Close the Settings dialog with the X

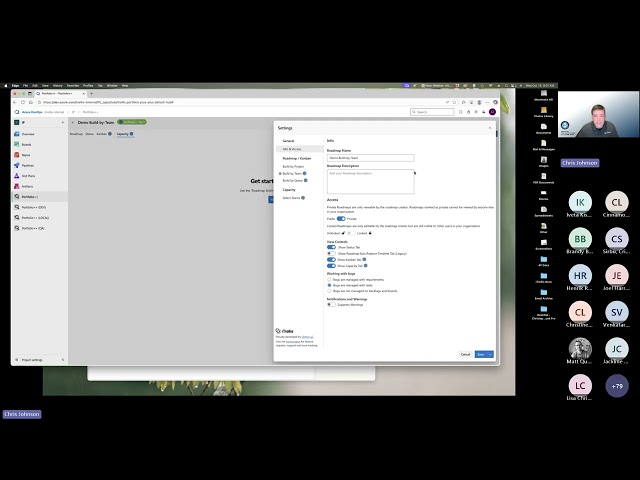coord(490,128)
